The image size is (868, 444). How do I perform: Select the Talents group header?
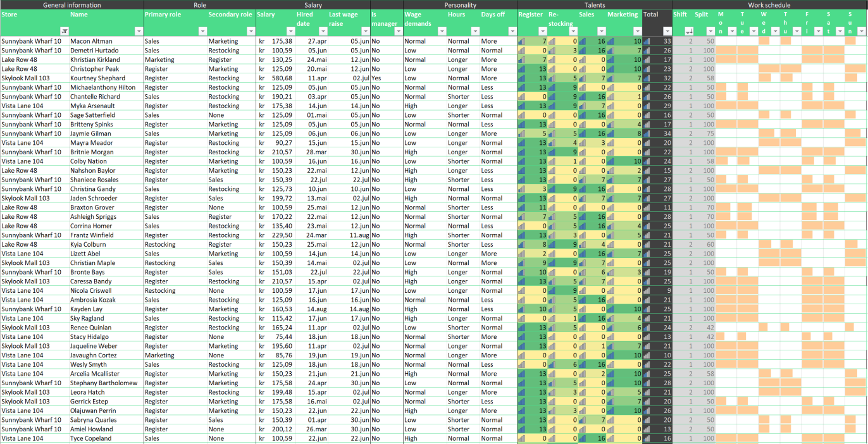(594, 4)
